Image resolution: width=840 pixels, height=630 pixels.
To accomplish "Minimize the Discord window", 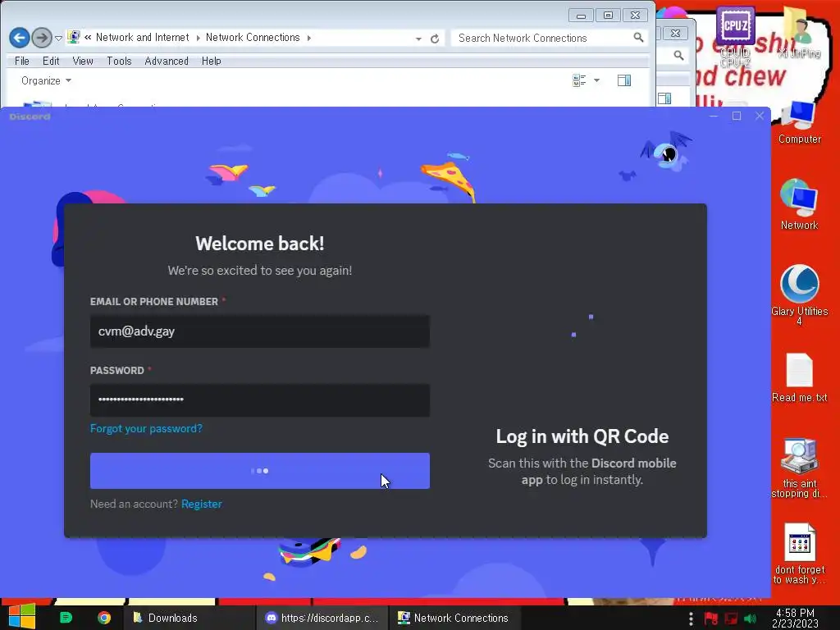I will pyautogui.click(x=713, y=116).
